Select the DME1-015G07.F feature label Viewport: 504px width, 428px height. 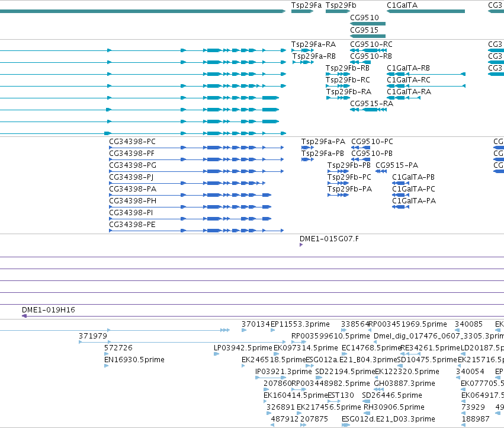point(329,239)
